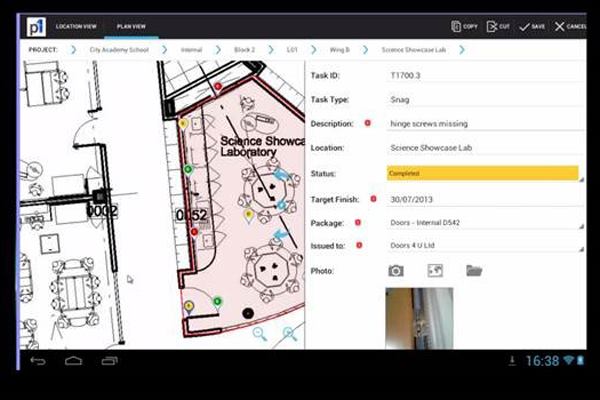Screen dimensions: 600x400
Task: Click the Task Type field showing Snag
Action: [x=485, y=100]
